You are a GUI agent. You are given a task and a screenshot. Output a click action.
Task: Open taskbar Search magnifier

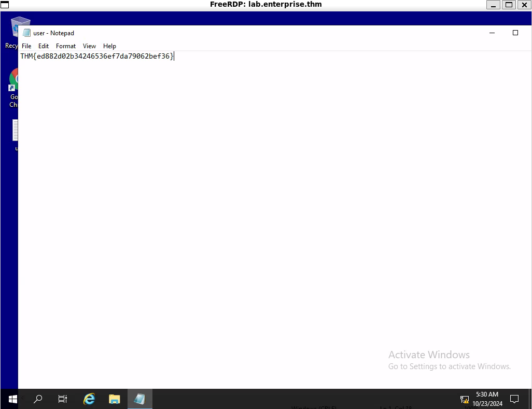[38, 399]
